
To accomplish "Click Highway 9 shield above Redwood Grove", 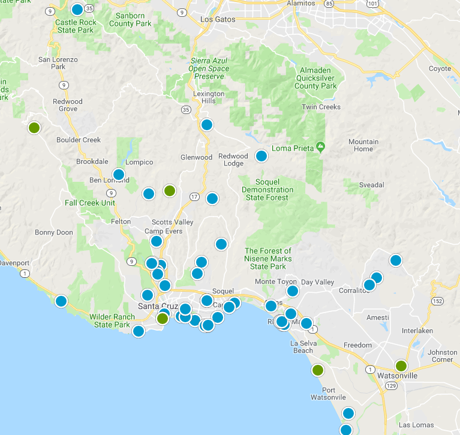I will 64,85.
